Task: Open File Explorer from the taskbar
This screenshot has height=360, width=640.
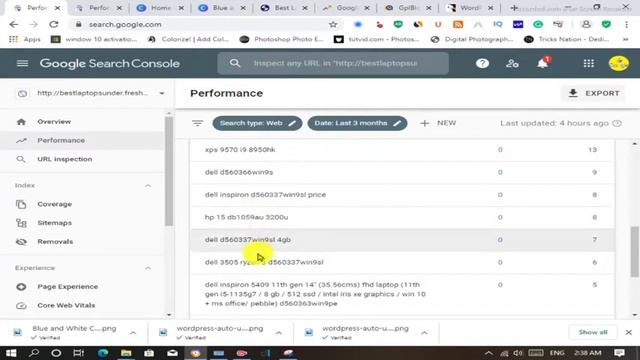Action: pyautogui.click(x=126, y=353)
